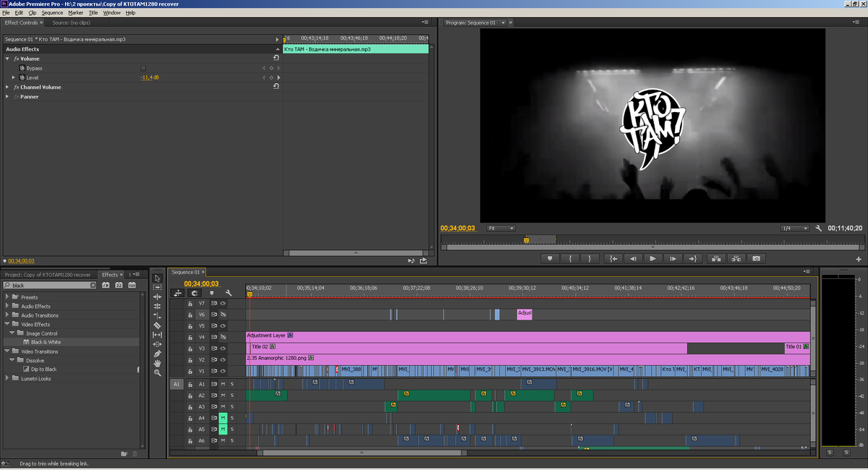This screenshot has height=470, width=868.
Task: Expand Channel Volume effect properties
Action: [x=7, y=87]
